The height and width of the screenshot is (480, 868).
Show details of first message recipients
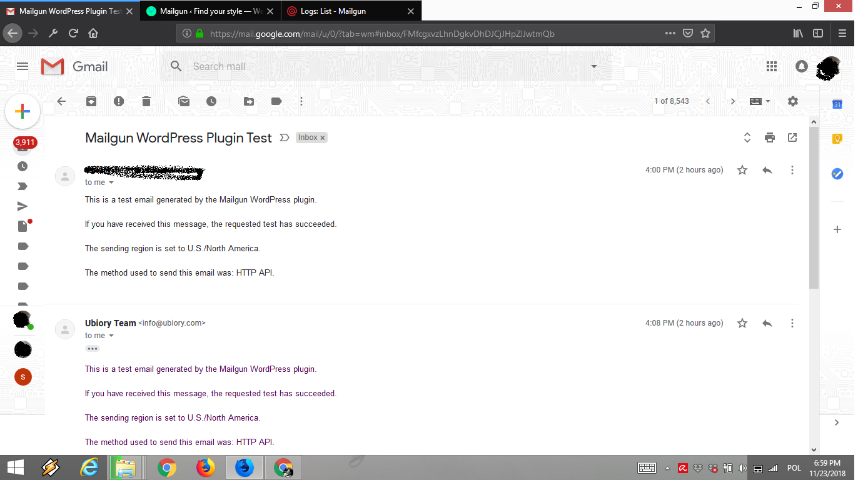click(111, 182)
